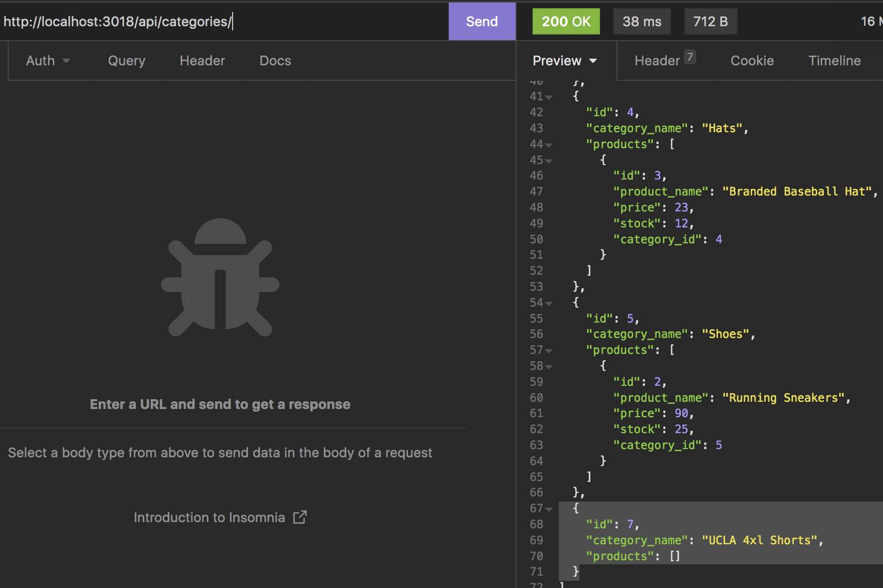Open the Cookie tab
The height and width of the screenshot is (588, 883).
(752, 61)
